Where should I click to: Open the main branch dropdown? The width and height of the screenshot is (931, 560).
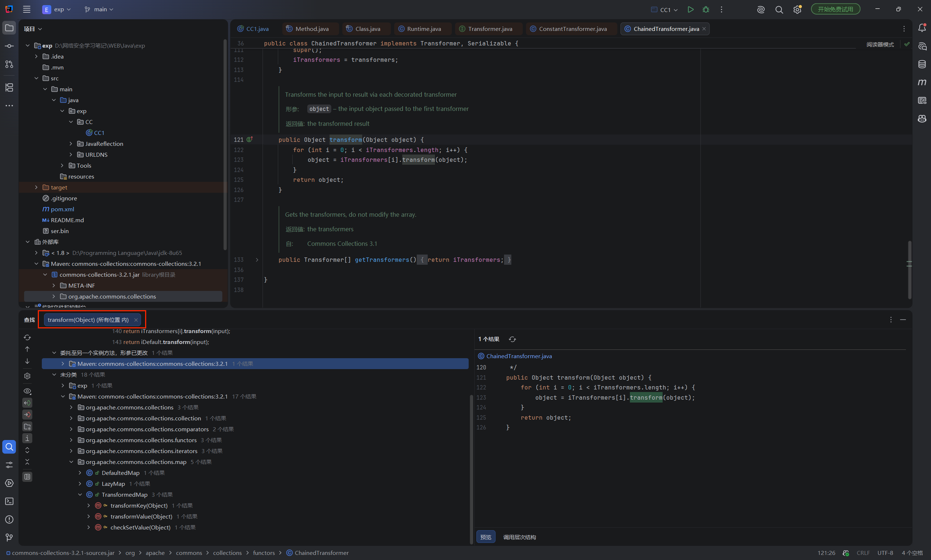(x=99, y=9)
